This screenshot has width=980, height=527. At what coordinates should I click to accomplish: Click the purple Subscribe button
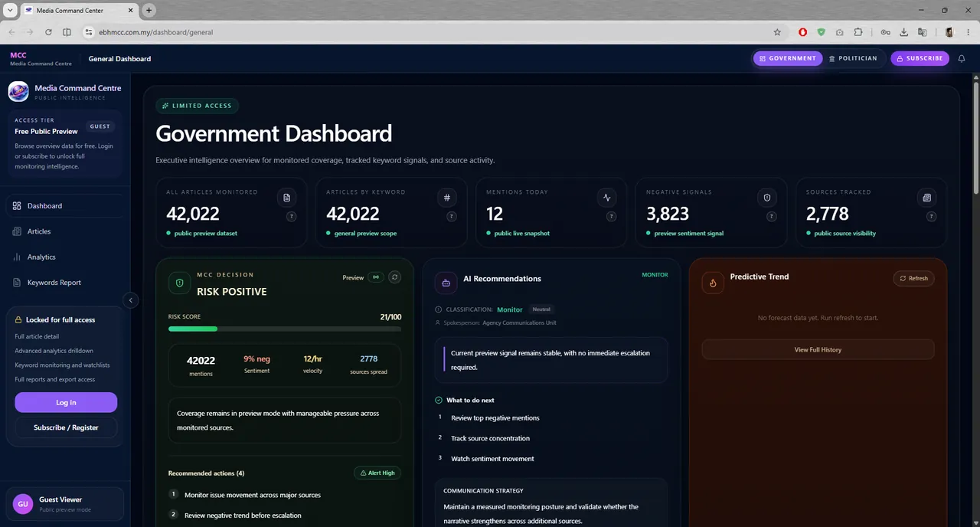coord(920,58)
